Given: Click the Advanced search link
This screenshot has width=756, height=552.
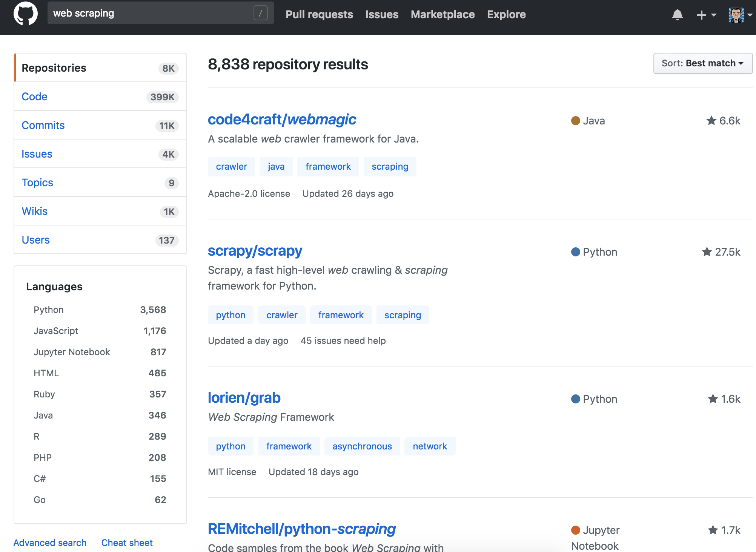Looking at the screenshot, I should point(50,543).
